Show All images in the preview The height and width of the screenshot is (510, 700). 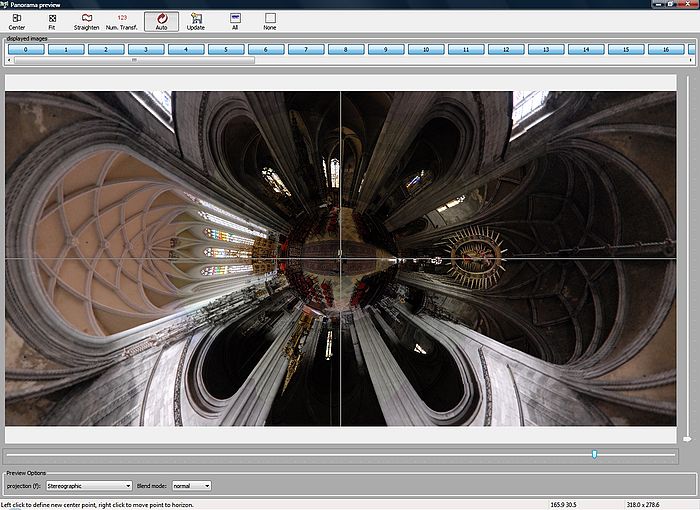235,20
